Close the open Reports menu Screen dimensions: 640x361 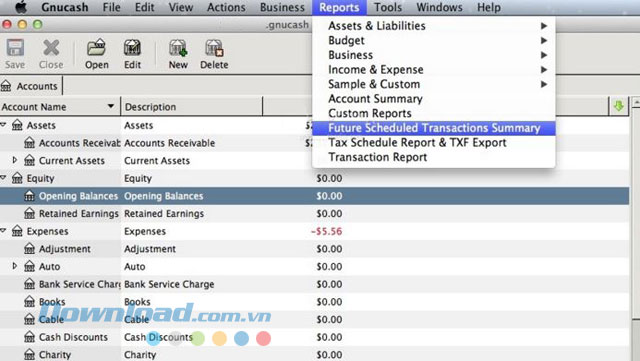point(339,7)
